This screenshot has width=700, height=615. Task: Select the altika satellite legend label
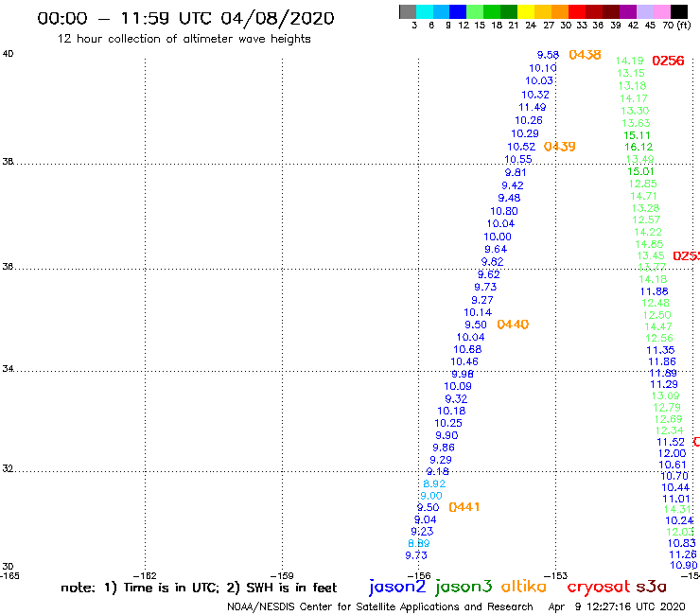524,587
